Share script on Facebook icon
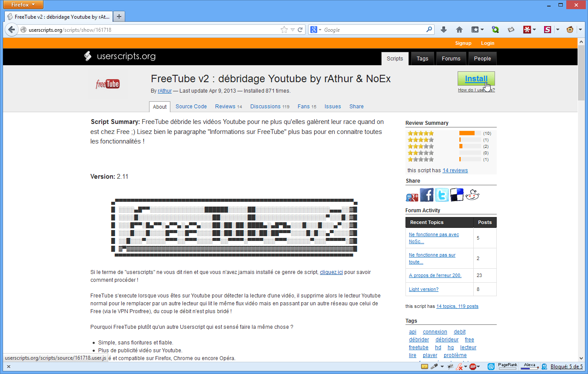Viewport: 588px width, 374px height. 427,195
